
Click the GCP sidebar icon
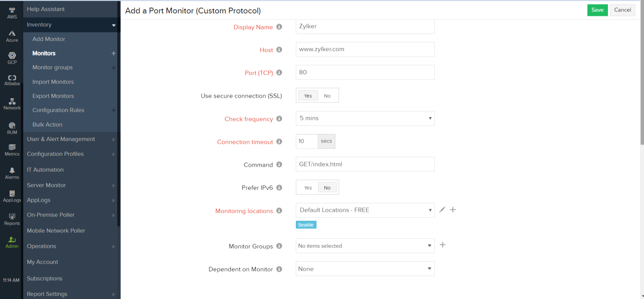[12, 58]
